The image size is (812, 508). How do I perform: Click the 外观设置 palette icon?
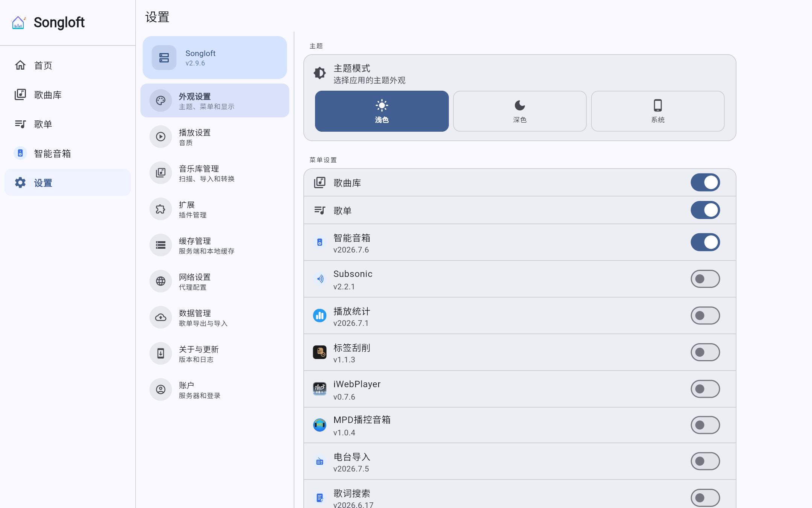tap(161, 100)
